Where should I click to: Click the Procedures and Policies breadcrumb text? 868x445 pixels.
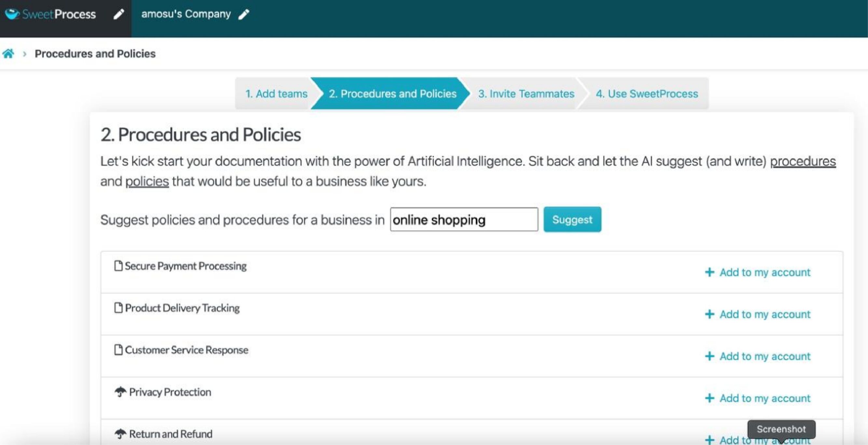[x=95, y=54]
